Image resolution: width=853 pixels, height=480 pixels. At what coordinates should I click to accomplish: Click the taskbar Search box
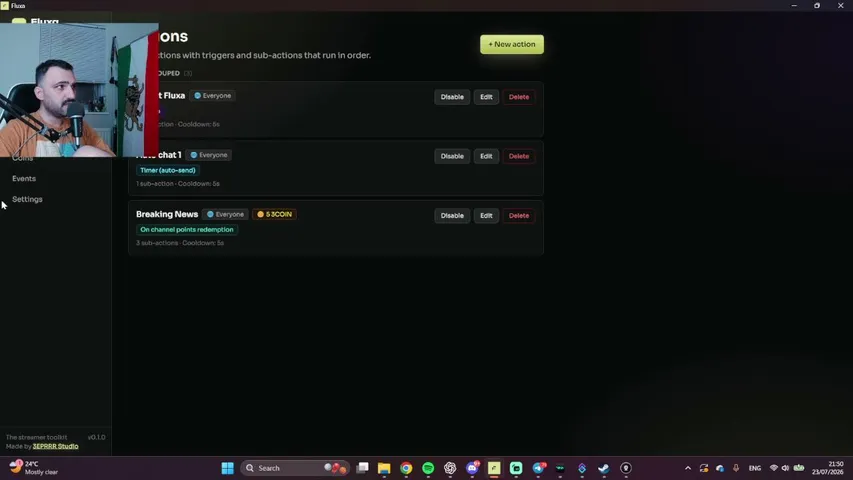coord(295,468)
